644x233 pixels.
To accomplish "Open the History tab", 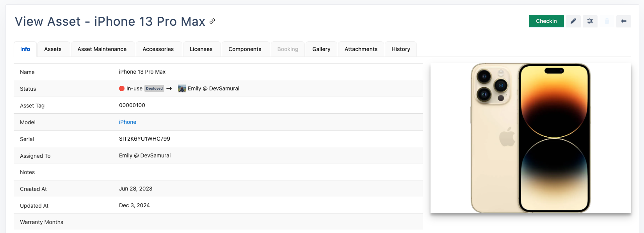I will coord(400,49).
